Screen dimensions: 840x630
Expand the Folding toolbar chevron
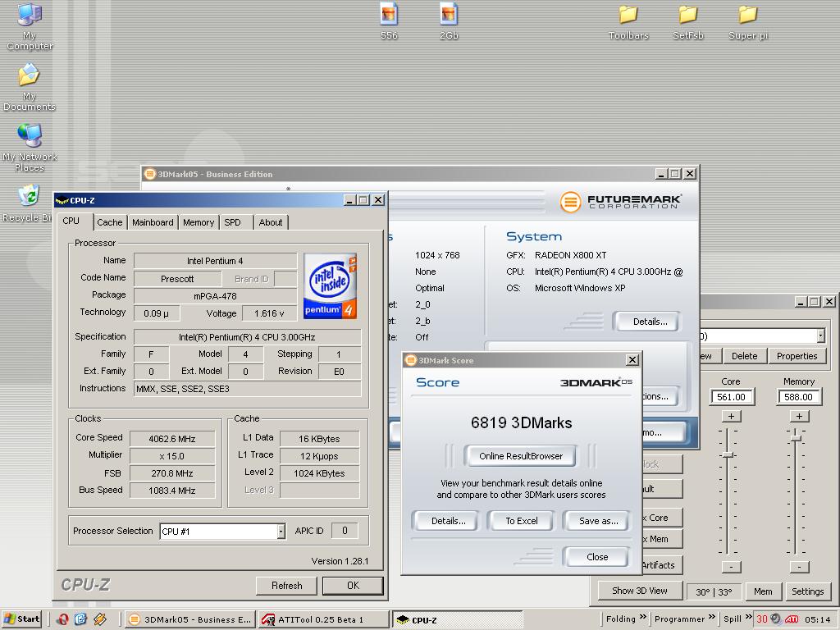coord(642,617)
